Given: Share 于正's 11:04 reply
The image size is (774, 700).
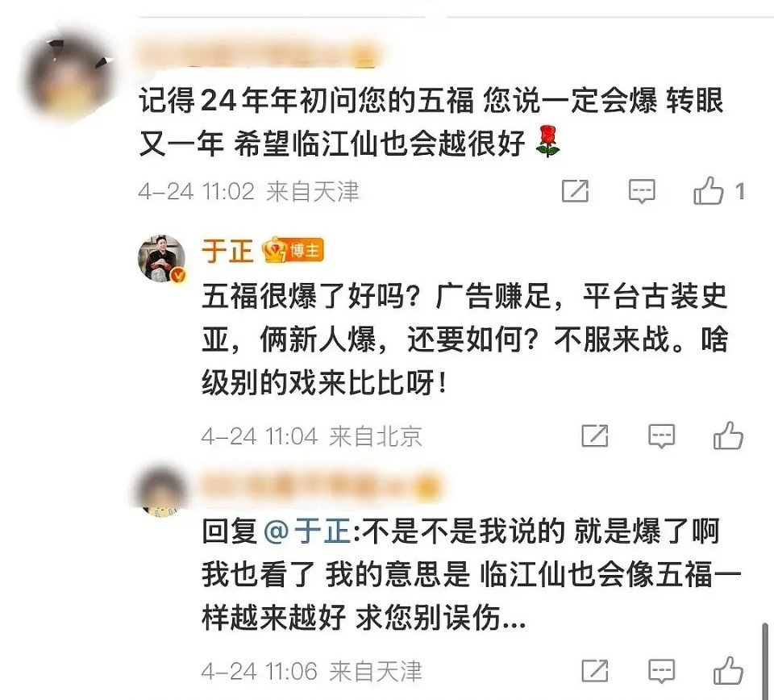Looking at the screenshot, I should pyautogui.click(x=595, y=435).
